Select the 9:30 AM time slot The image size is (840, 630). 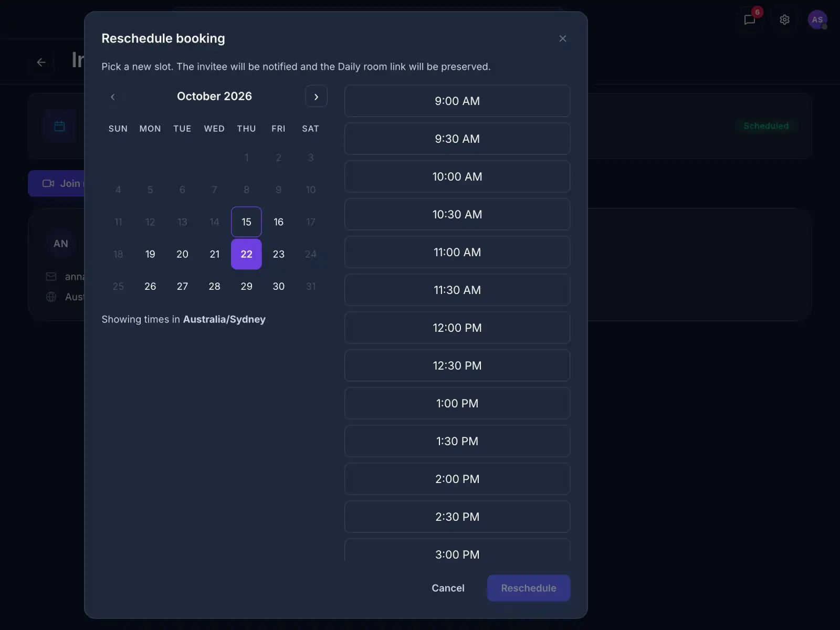click(457, 139)
